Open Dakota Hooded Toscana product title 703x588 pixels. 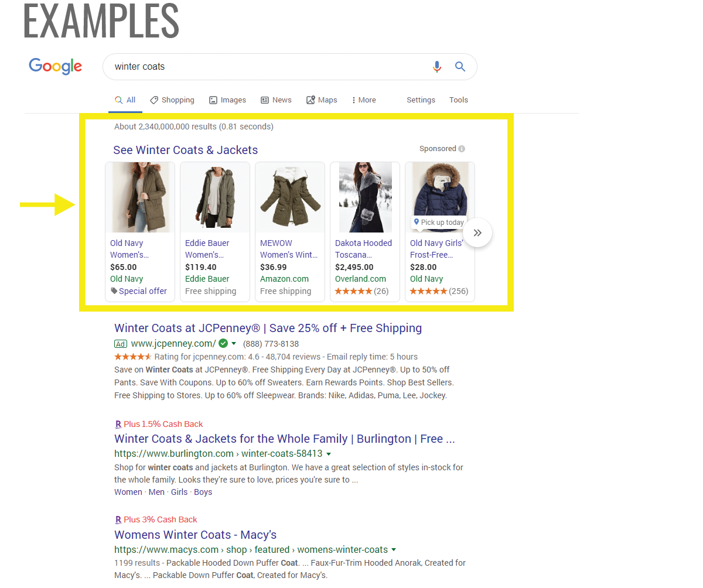[364, 249]
